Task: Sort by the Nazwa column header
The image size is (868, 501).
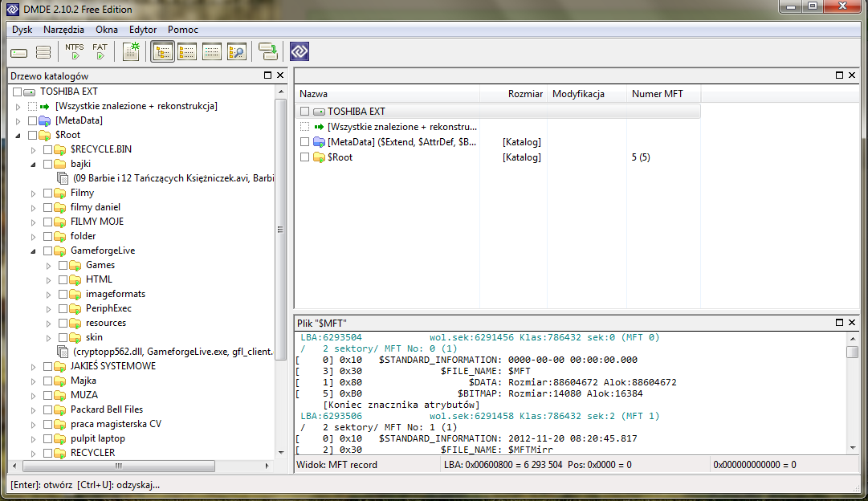Action: [x=388, y=94]
